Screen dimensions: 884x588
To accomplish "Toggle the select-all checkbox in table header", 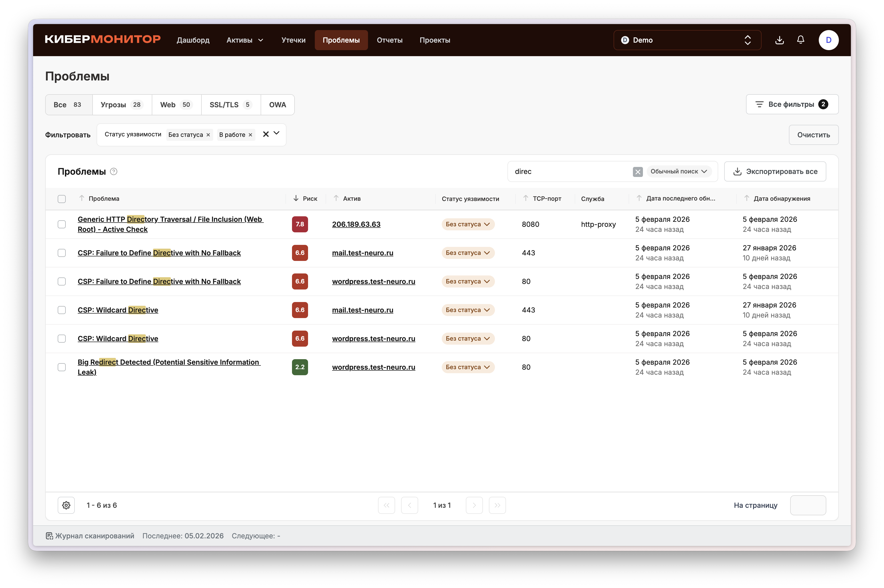I will pyautogui.click(x=61, y=199).
